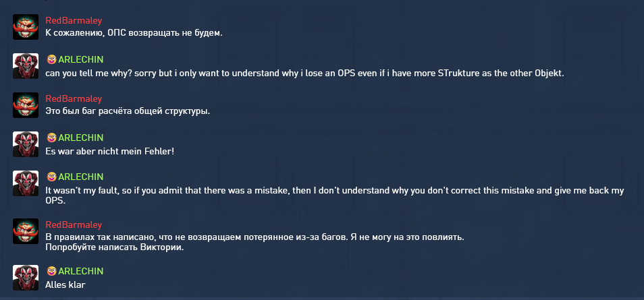The image size is (644, 300).
Task: Click the clown emoji icon above "It wasn't my fault"
Action: point(51,177)
